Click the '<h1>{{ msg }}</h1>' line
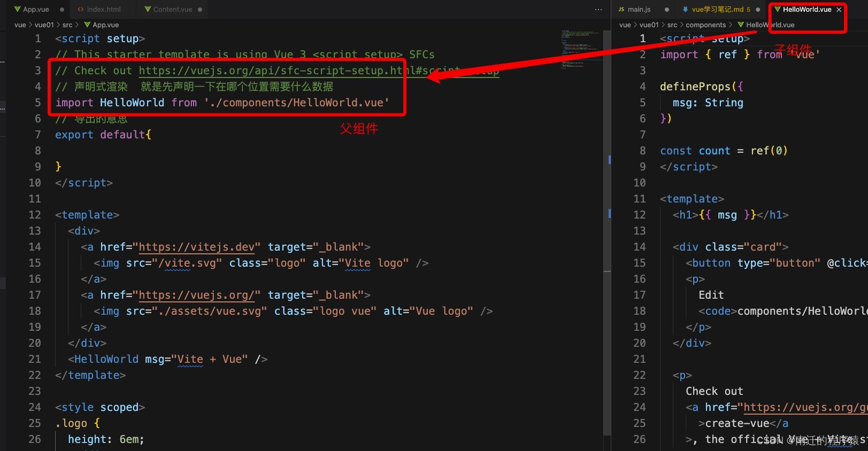The height and width of the screenshot is (451, 868). [x=731, y=215]
